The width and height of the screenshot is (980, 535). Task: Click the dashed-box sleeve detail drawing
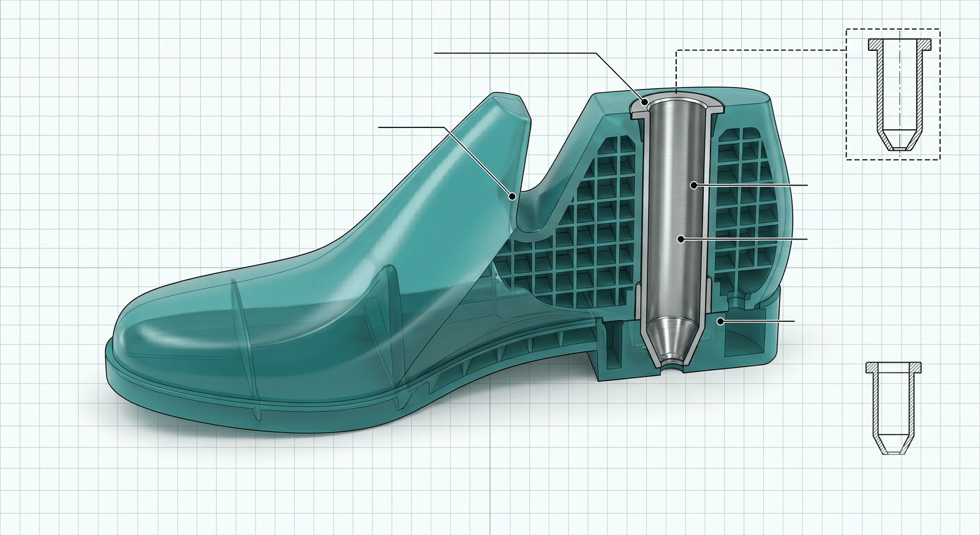coord(900,95)
